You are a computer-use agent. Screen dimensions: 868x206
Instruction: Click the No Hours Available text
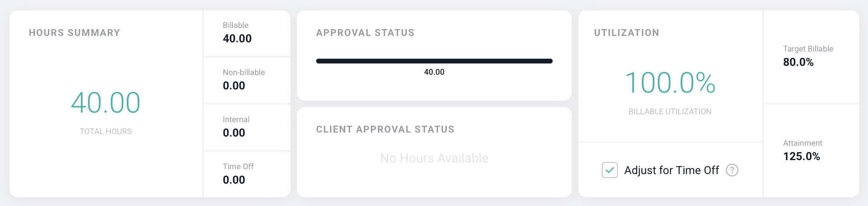[x=434, y=158]
